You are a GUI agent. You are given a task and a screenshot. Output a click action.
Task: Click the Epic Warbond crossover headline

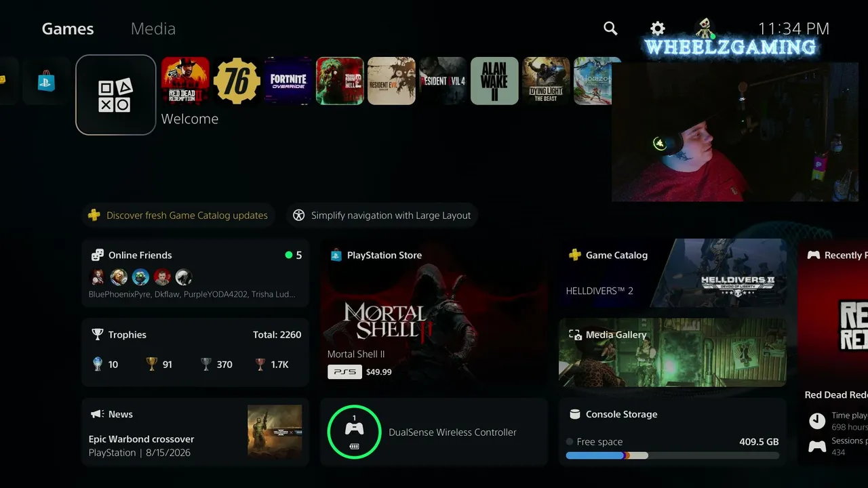coord(141,439)
